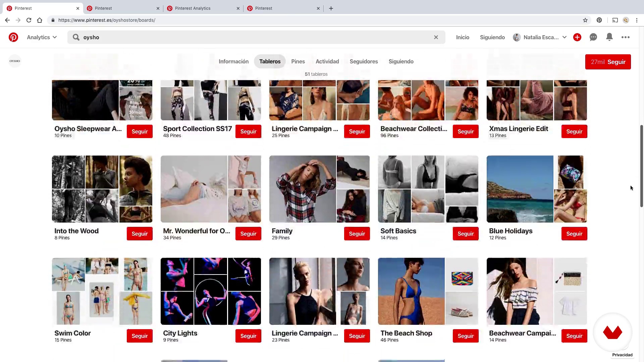
Task: Reload the page
Action: click(29, 20)
